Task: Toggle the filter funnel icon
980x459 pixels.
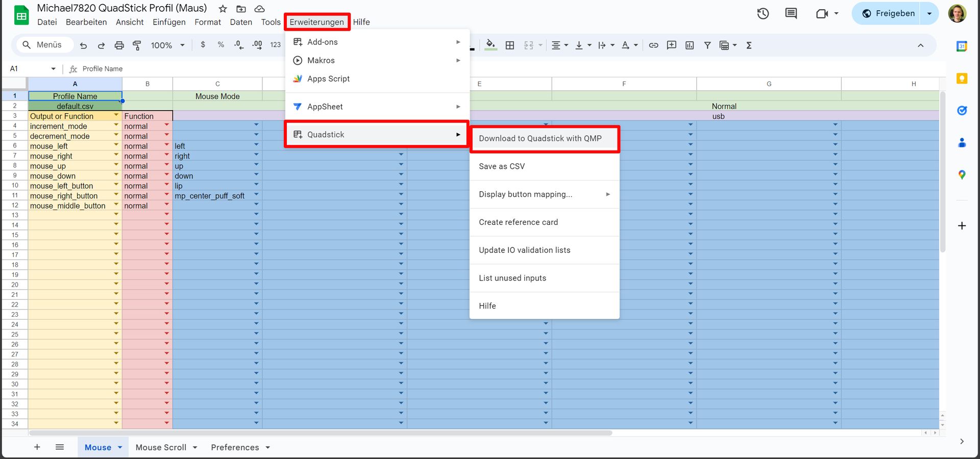Action: 707,45
